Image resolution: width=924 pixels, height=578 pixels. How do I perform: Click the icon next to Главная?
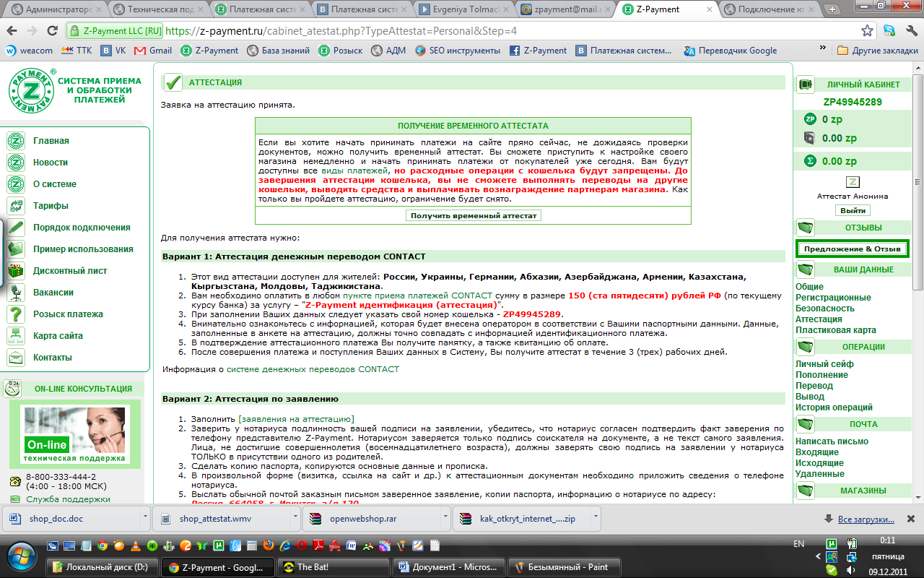16,141
